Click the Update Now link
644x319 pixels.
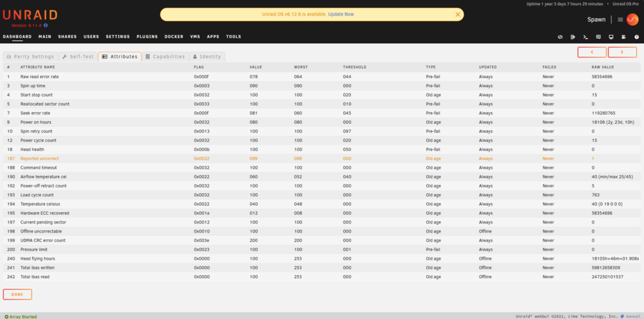coord(341,14)
